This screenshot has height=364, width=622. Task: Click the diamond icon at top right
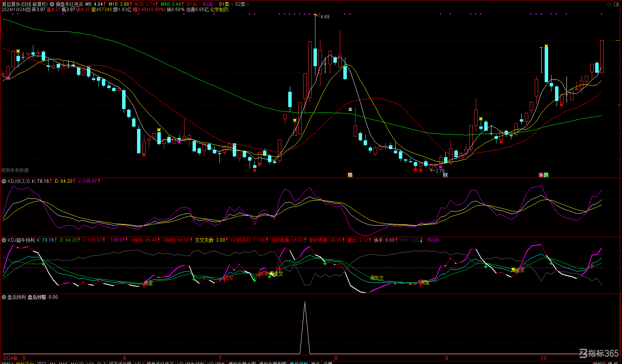(x=609, y=4)
